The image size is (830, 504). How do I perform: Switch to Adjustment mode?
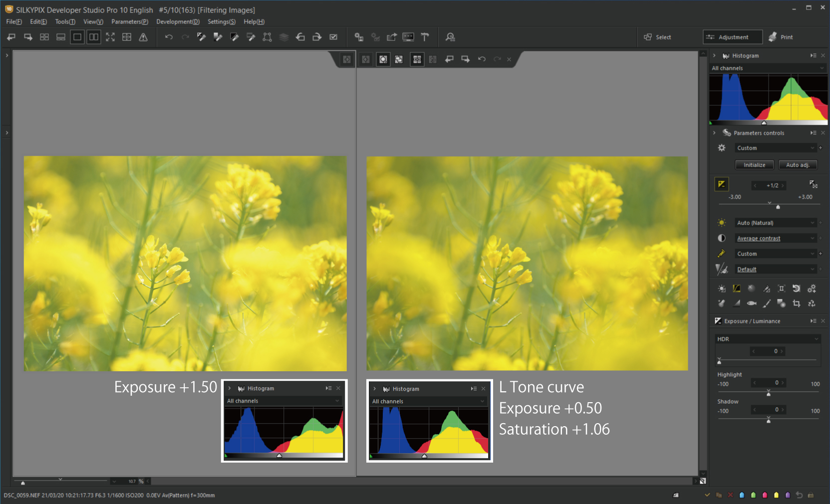pos(733,37)
